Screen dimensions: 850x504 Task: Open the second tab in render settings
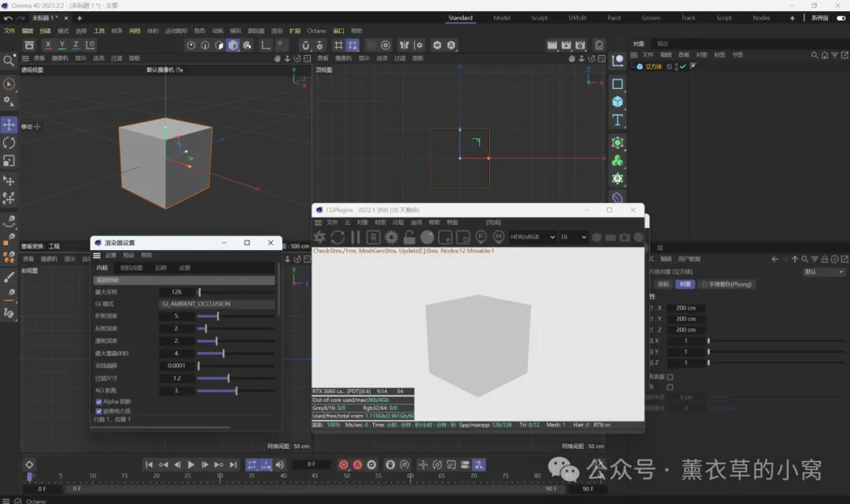click(x=131, y=268)
